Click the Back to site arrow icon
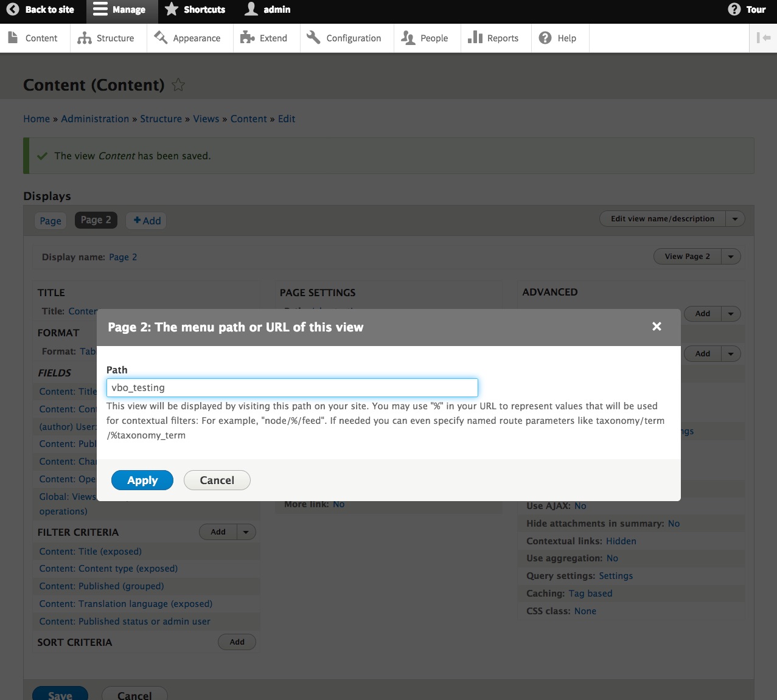The height and width of the screenshot is (700, 777). (13, 9)
